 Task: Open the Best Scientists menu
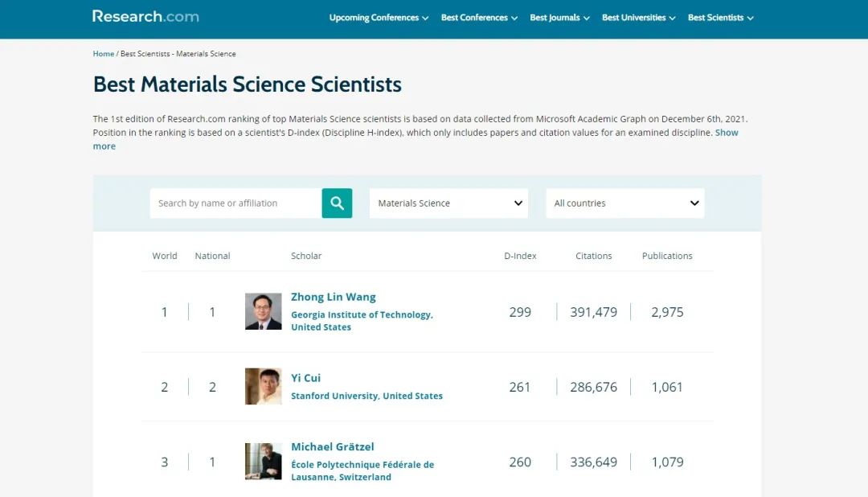coord(720,18)
